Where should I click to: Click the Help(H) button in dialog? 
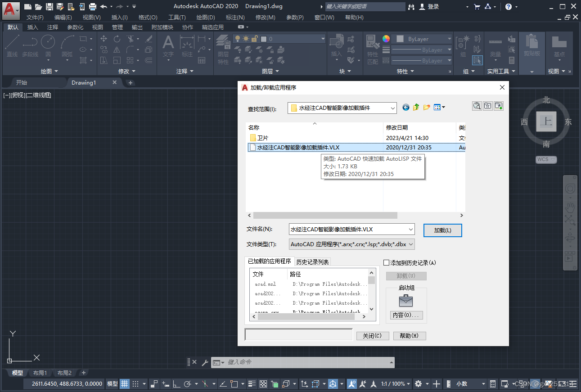tap(410, 336)
